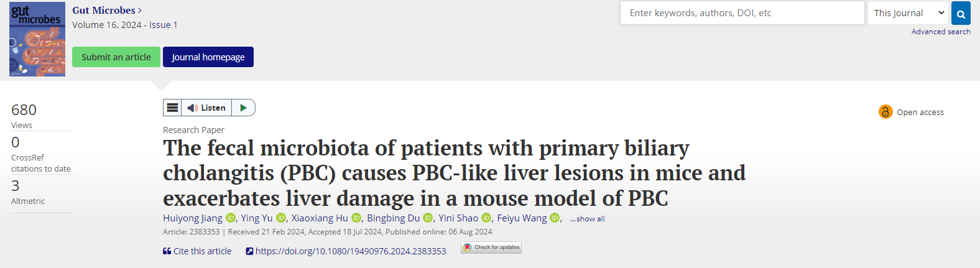Click Huiyong Jiang's ORCID icon
The height and width of the screenshot is (268, 980).
(231, 218)
